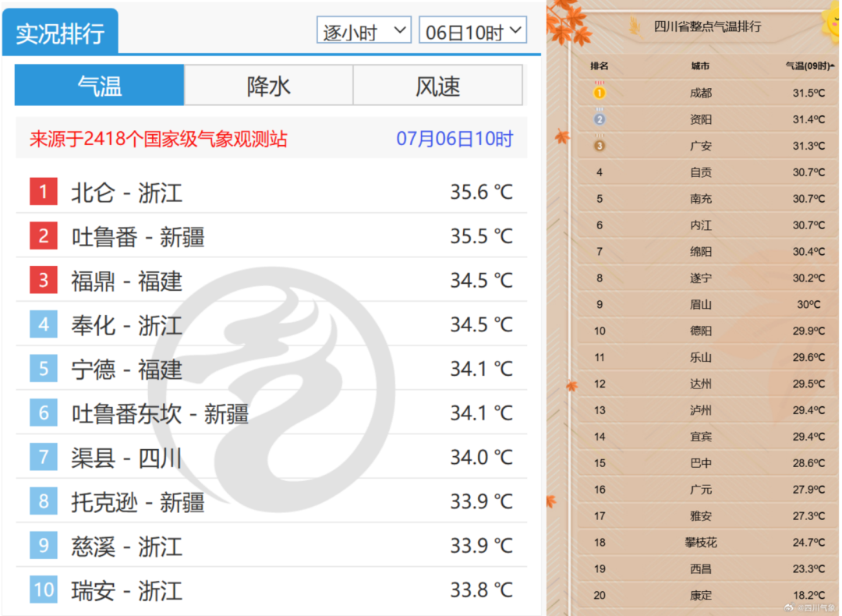Select 攀枝花 in the Sichuan ranking
842x616 pixels.
click(701, 543)
